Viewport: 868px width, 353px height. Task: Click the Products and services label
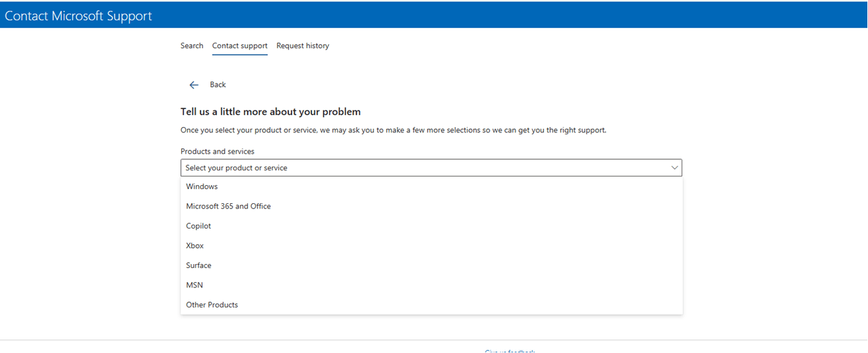click(217, 152)
